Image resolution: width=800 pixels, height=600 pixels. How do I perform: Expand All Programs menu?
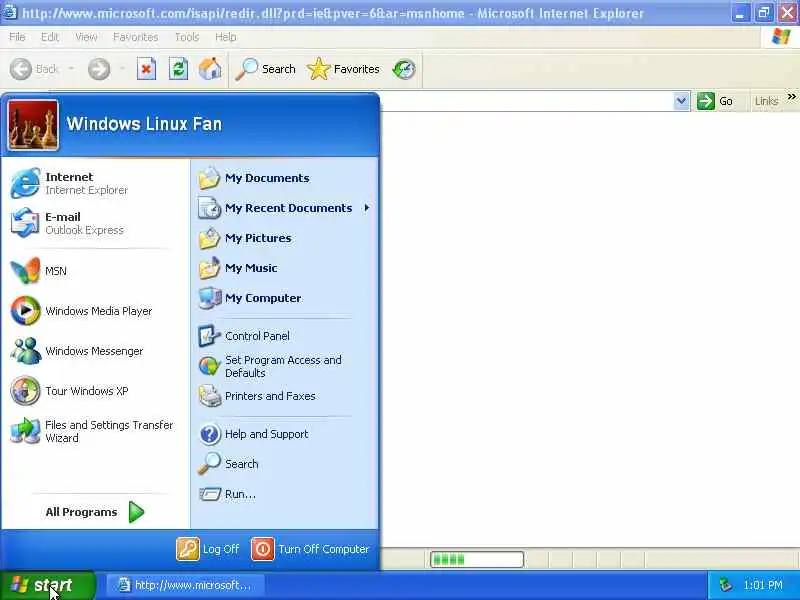(95, 512)
